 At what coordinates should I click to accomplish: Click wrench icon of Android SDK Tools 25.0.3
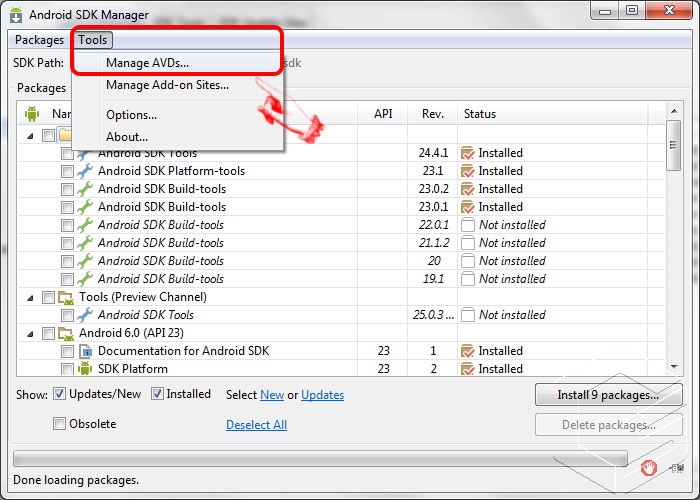(x=85, y=315)
